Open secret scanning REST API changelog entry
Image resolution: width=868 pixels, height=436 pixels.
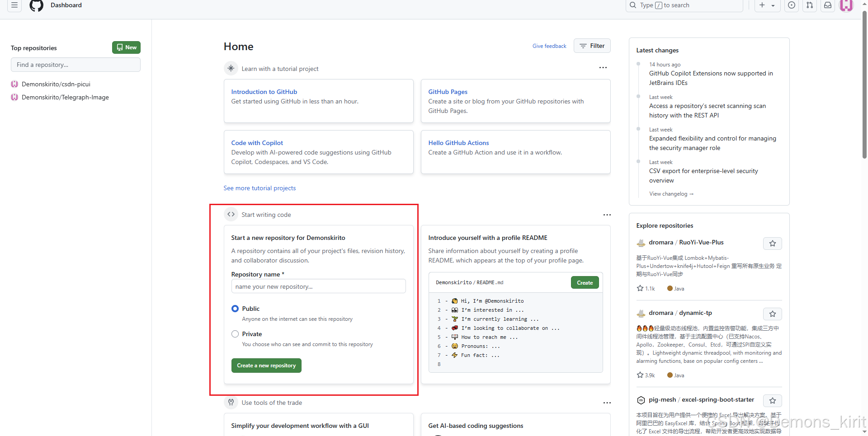708,110
